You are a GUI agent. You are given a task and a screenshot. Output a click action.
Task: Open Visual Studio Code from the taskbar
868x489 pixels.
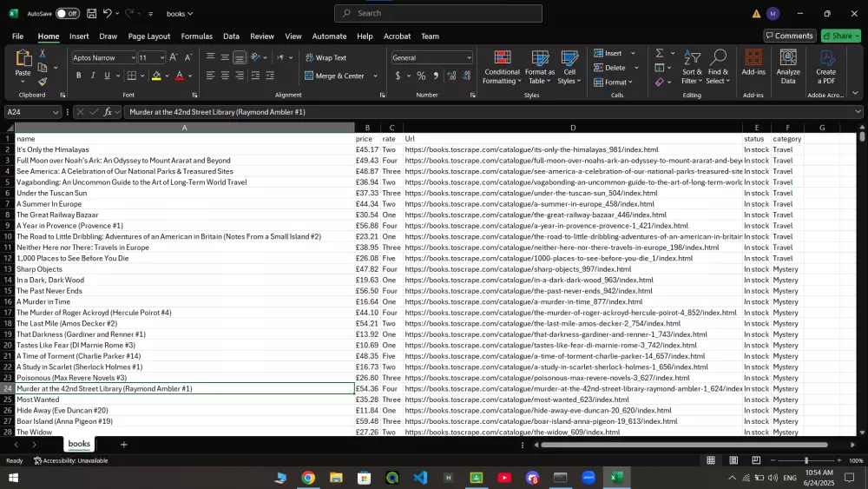tap(420, 478)
